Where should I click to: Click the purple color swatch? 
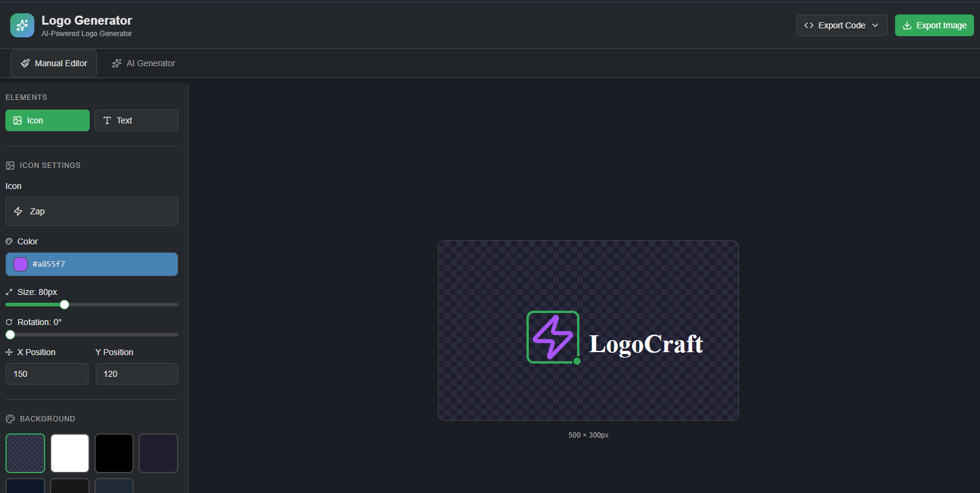[x=20, y=264]
